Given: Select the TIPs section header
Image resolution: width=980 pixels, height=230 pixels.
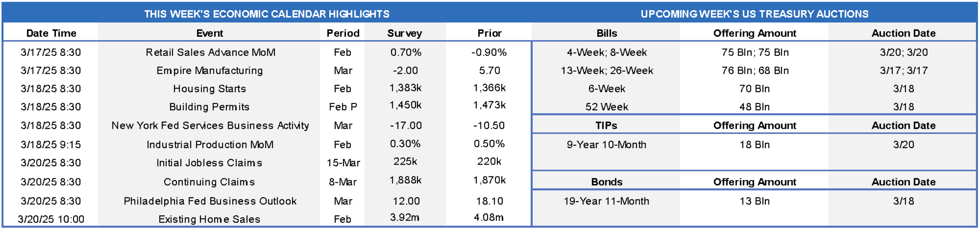Looking at the screenshot, I should (606, 125).
